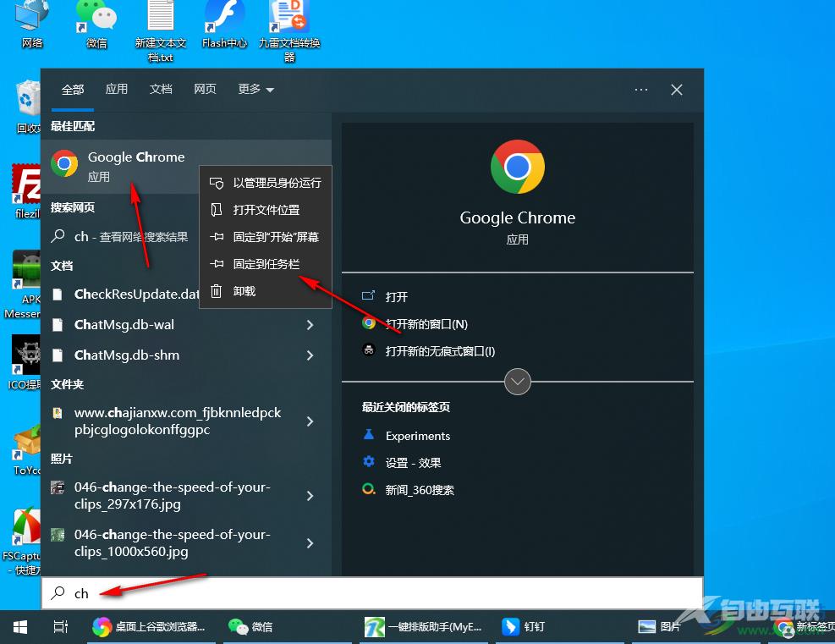Choose 'Open file location' from context menu
This screenshot has width=835, height=644.
pyautogui.click(x=266, y=210)
